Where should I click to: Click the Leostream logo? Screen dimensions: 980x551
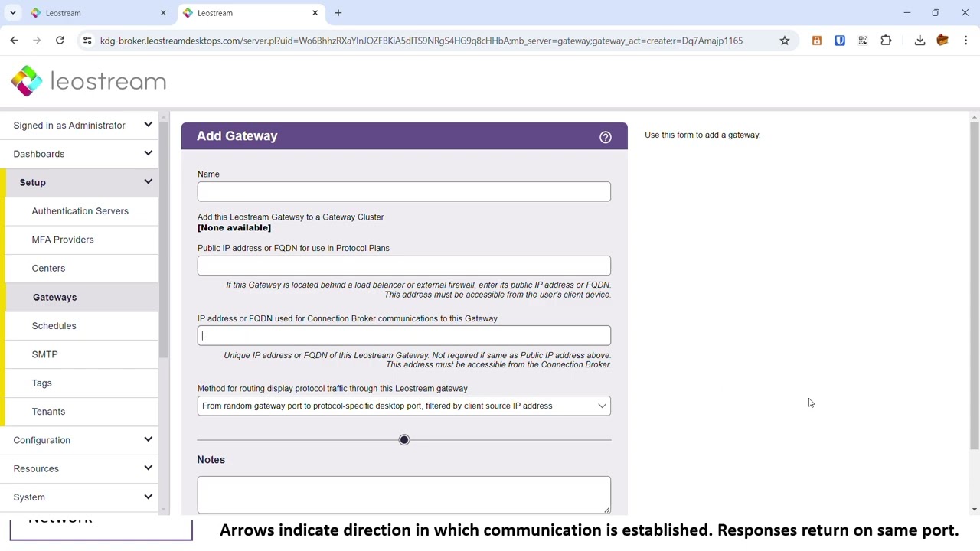click(89, 81)
